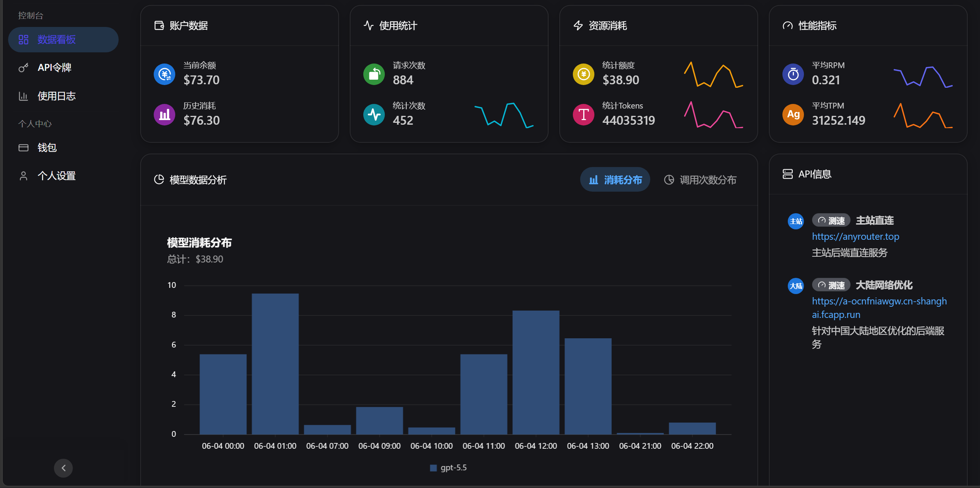Click the 总计: $38.90 chart subtitle
This screenshot has width=980, height=488.
point(195,259)
